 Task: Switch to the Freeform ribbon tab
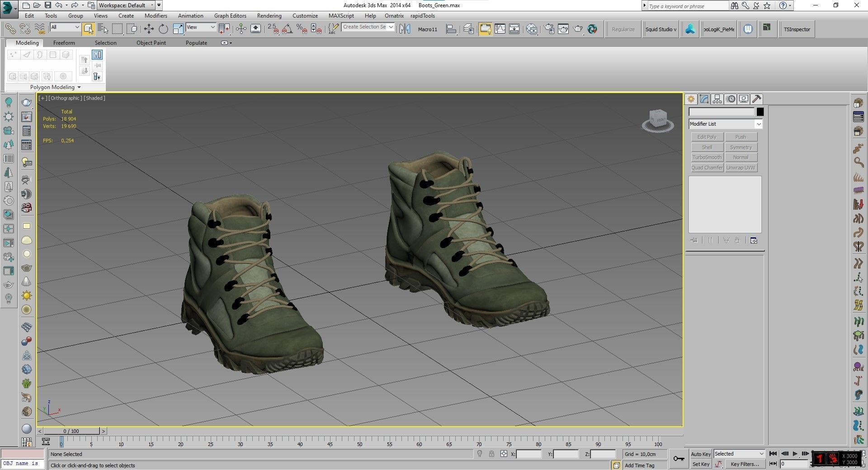[x=64, y=43]
